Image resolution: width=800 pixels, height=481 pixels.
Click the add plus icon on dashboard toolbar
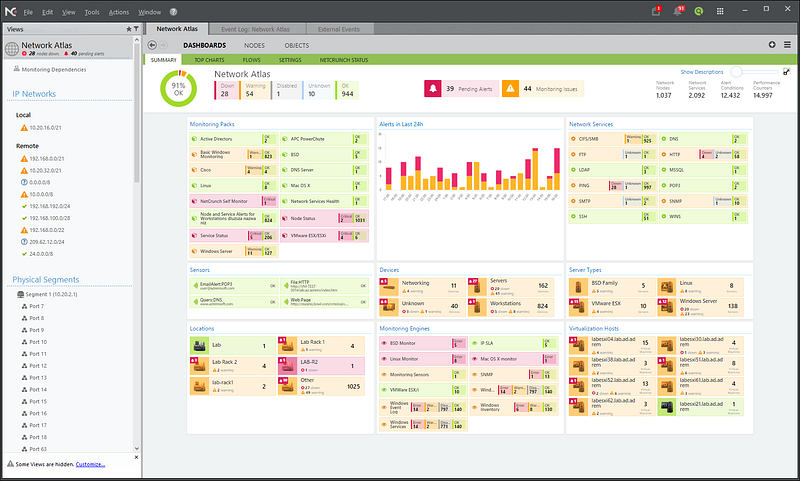(772, 45)
